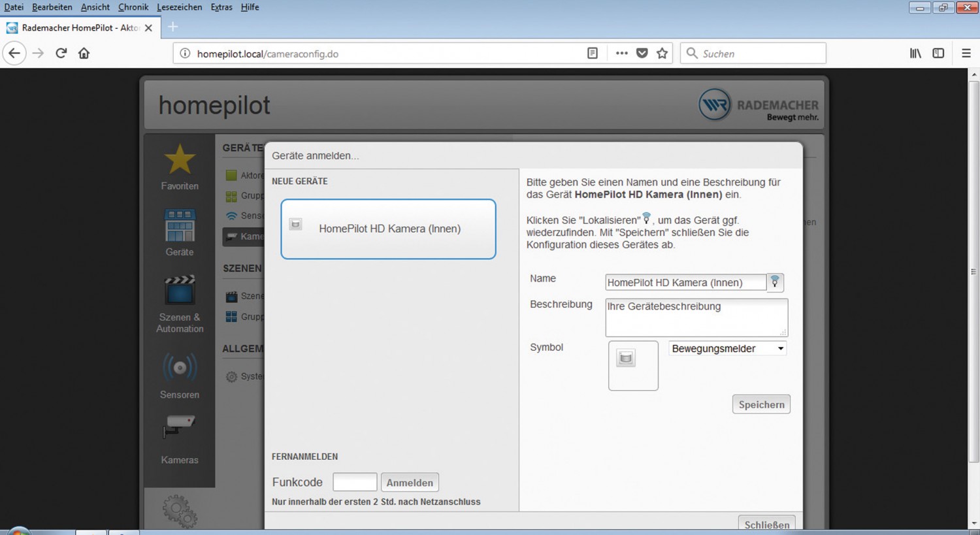Open page actions three-dot menu
The width and height of the screenshot is (980, 535).
pyautogui.click(x=621, y=54)
